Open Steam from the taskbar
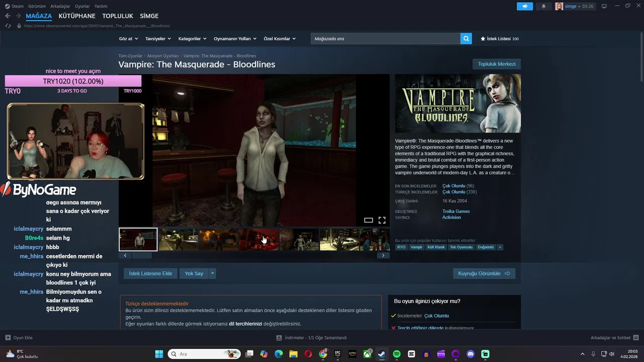Viewport: 644px width, 362px height. (382, 354)
